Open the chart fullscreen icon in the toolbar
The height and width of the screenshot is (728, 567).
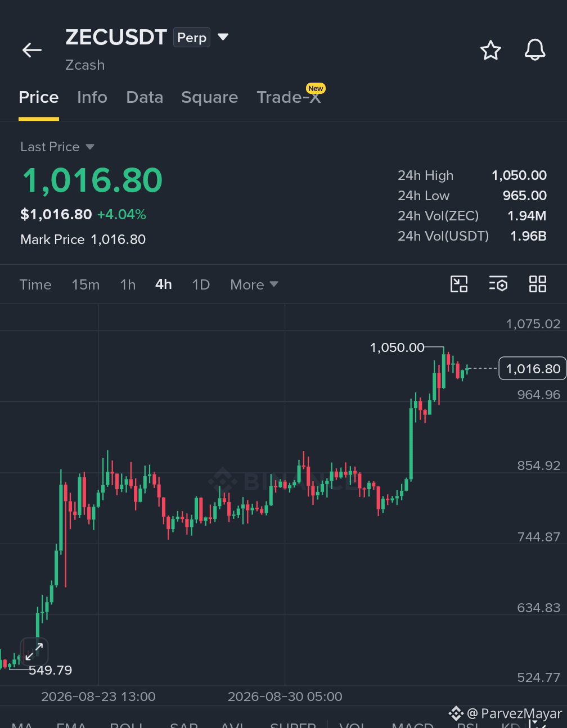point(459,284)
